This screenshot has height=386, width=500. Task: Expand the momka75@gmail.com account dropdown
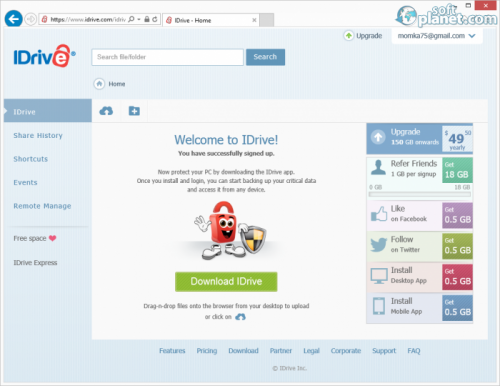(x=437, y=36)
